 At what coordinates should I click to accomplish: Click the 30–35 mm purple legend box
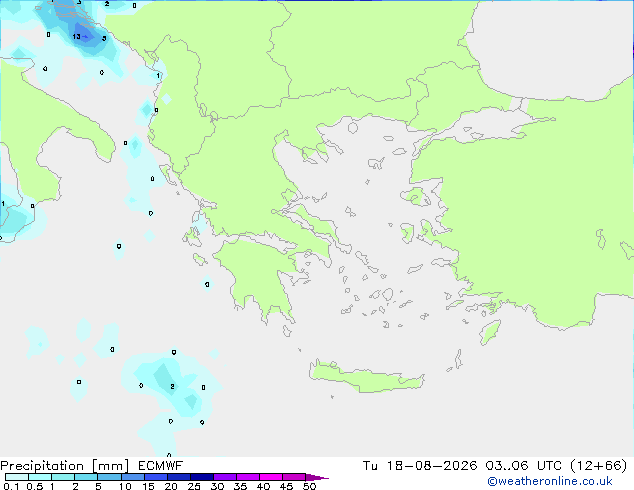224,477
